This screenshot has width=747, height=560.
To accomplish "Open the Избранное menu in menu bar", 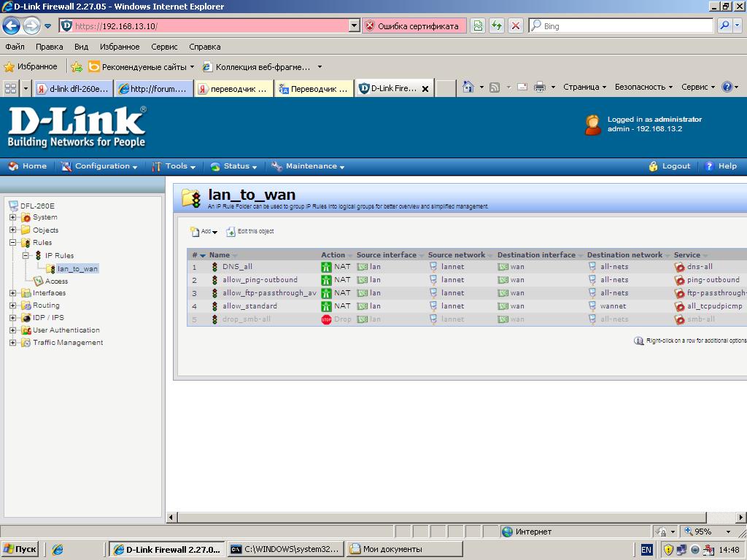I will (x=120, y=47).
